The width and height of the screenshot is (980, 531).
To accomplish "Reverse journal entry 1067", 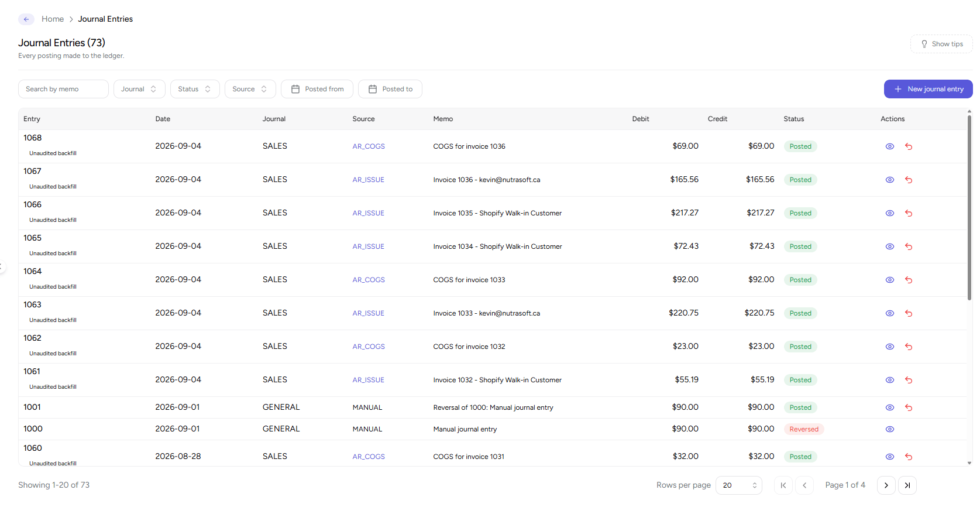I will click(909, 180).
